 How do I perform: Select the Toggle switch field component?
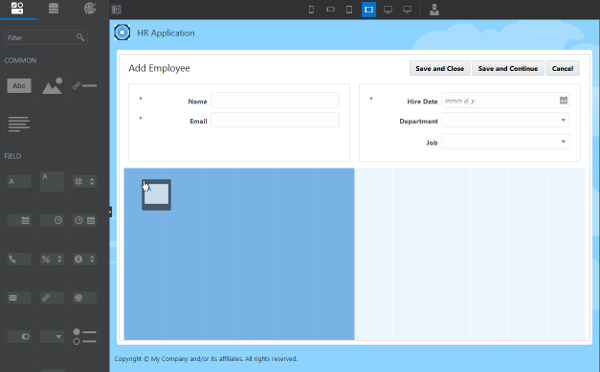tap(19, 336)
